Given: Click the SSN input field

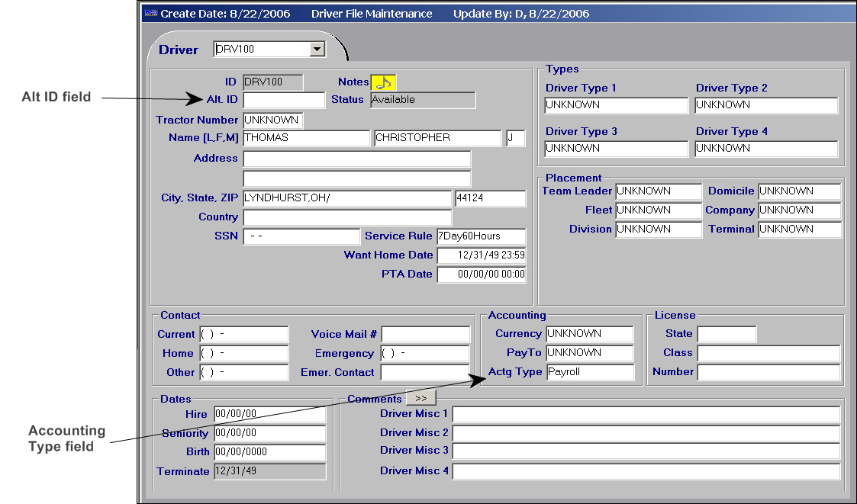Looking at the screenshot, I should pyautogui.click(x=301, y=236).
